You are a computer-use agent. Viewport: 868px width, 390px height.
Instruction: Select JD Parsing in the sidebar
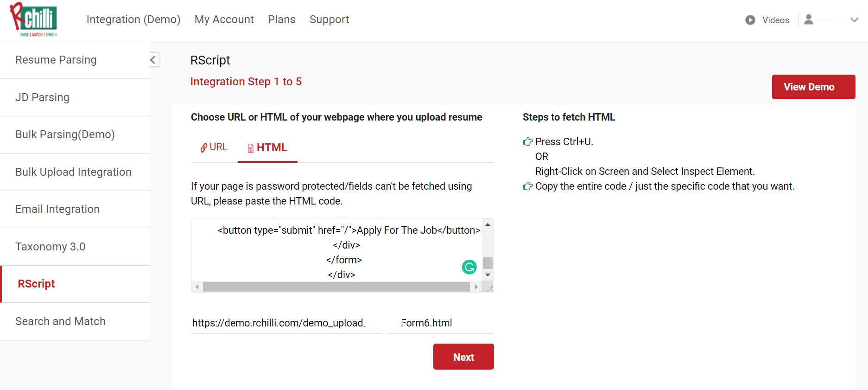click(x=75, y=97)
